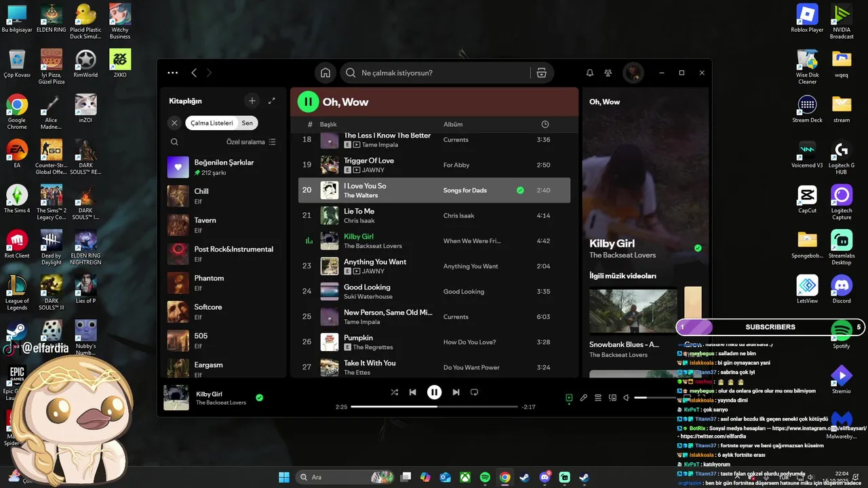Open the 'Snowbank Blues' related video thumbnail
868x488 pixels.
point(633,311)
